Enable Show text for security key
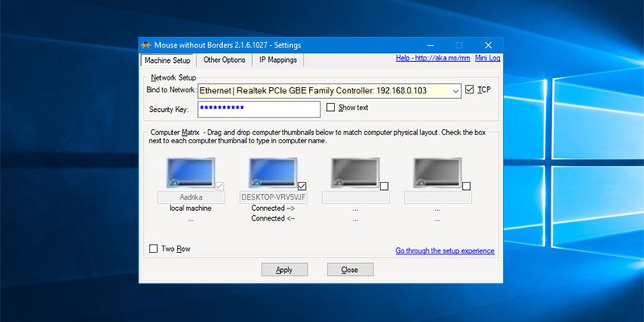The height and width of the screenshot is (322, 644). click(331, 107)
